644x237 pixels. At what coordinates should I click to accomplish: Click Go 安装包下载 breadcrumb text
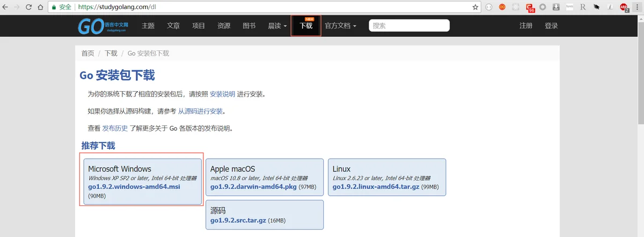[148, 53]
